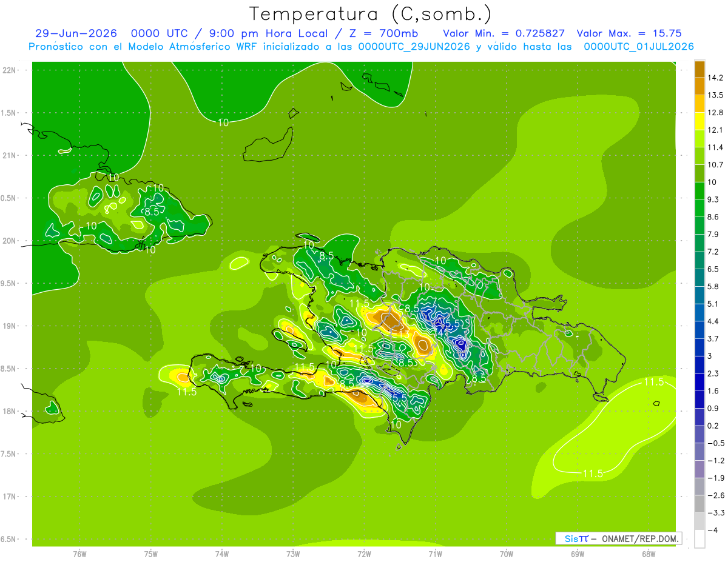
Task: Click the "2.3" color scale label
Action: click(713, 373)
